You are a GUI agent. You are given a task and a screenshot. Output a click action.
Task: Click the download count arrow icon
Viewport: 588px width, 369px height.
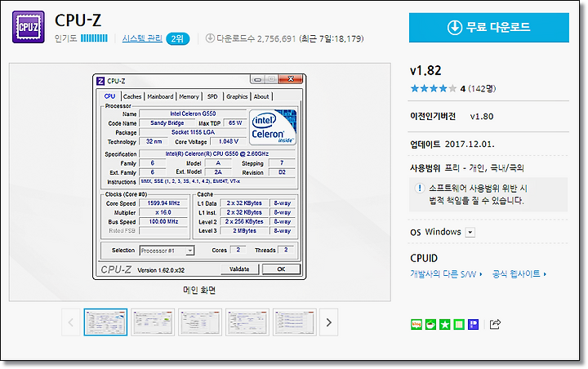coord(210,38)
